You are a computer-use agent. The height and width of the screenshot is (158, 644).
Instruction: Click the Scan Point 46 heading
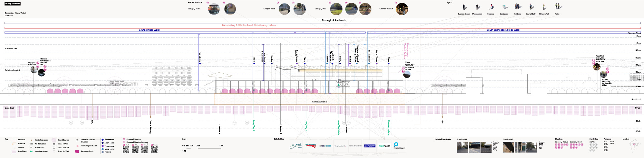coord(462,139)
